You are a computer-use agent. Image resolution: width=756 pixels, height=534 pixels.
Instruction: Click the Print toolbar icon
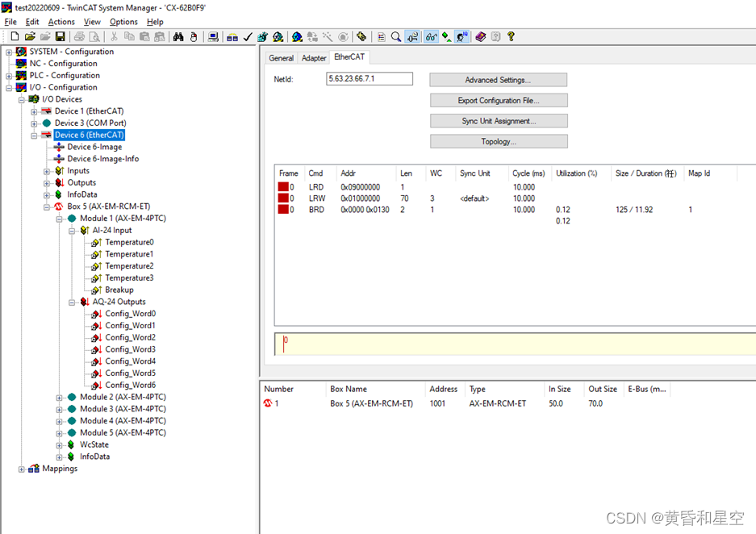click(80, 36)
